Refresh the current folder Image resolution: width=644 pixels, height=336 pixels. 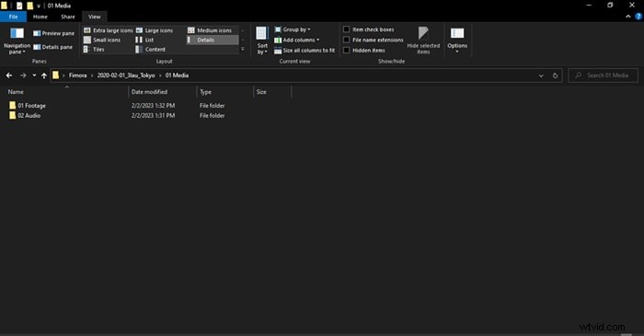pos(556,75)
